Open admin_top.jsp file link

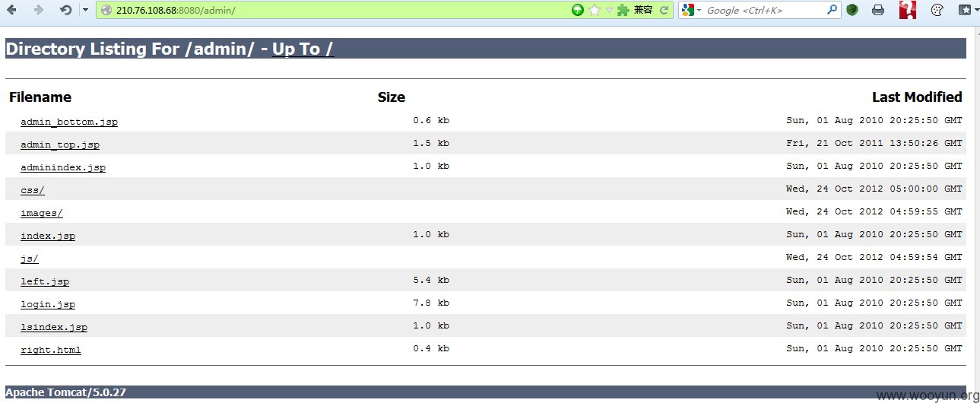(x=60, y=144)
